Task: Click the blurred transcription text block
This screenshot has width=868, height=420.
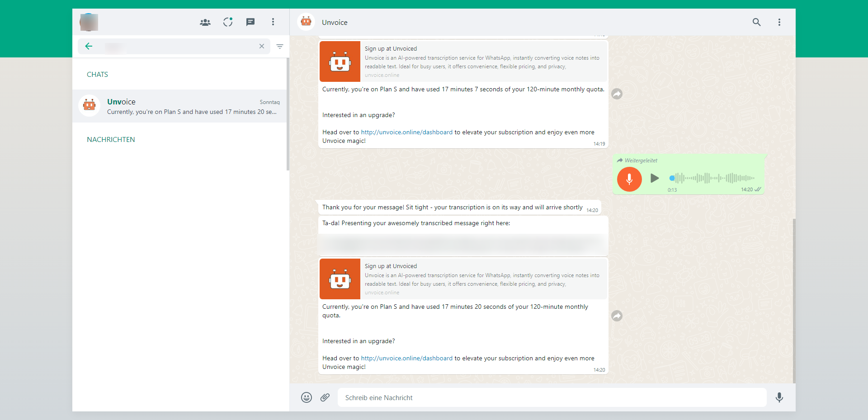Action: click(463, 245)
